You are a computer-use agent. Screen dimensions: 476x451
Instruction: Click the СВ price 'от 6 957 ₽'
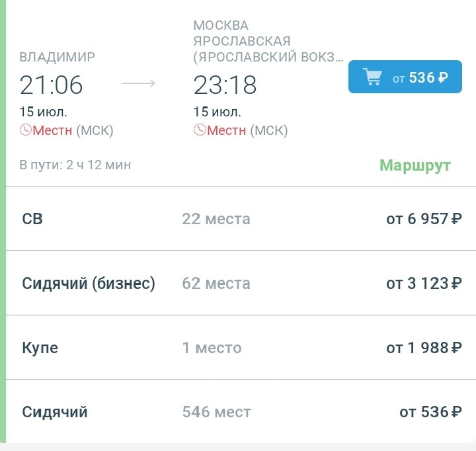click(x=424, y=219)
